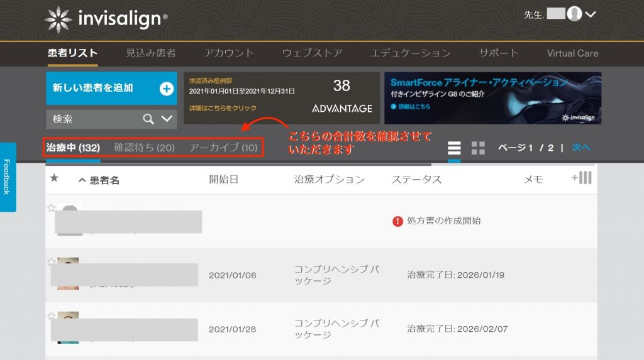
Task: Click the user profile avatar
Action: click(x=574, y=14)
